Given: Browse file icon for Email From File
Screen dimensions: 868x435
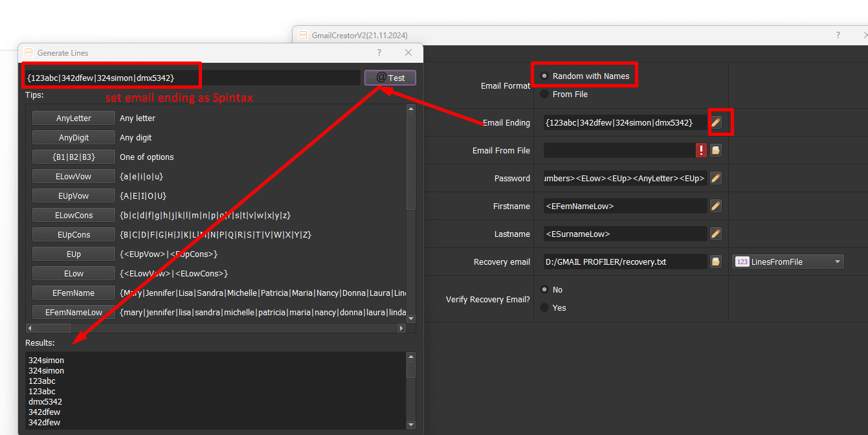Looking at the screenshot, I should click(x=716, y=150).
